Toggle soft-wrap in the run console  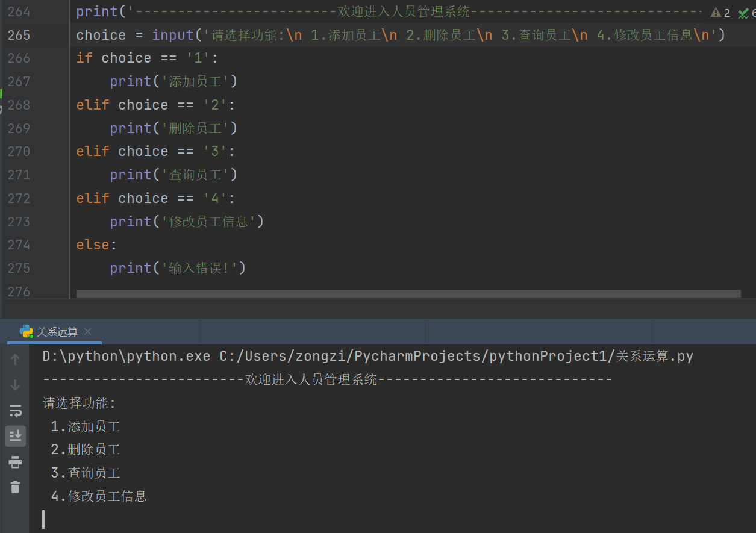tap(16, 411)
